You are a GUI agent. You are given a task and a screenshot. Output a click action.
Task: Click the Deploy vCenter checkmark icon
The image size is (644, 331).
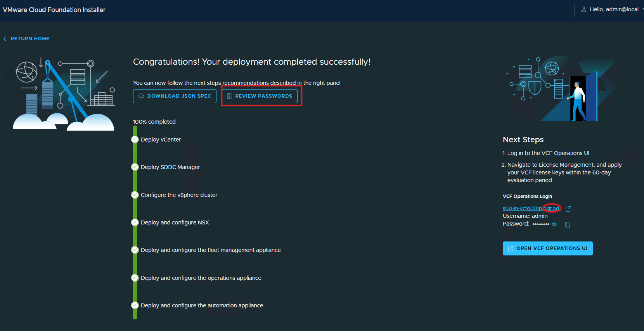click(x=135, y=140)
